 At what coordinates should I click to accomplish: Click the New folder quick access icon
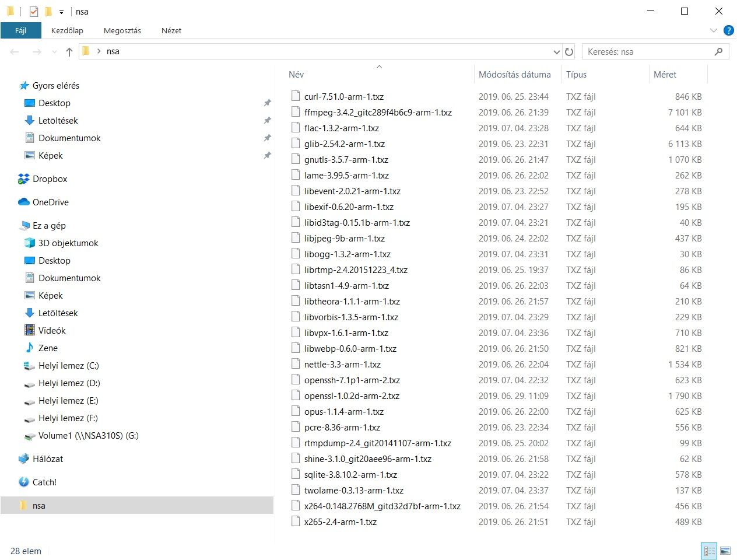pos(48,11)
